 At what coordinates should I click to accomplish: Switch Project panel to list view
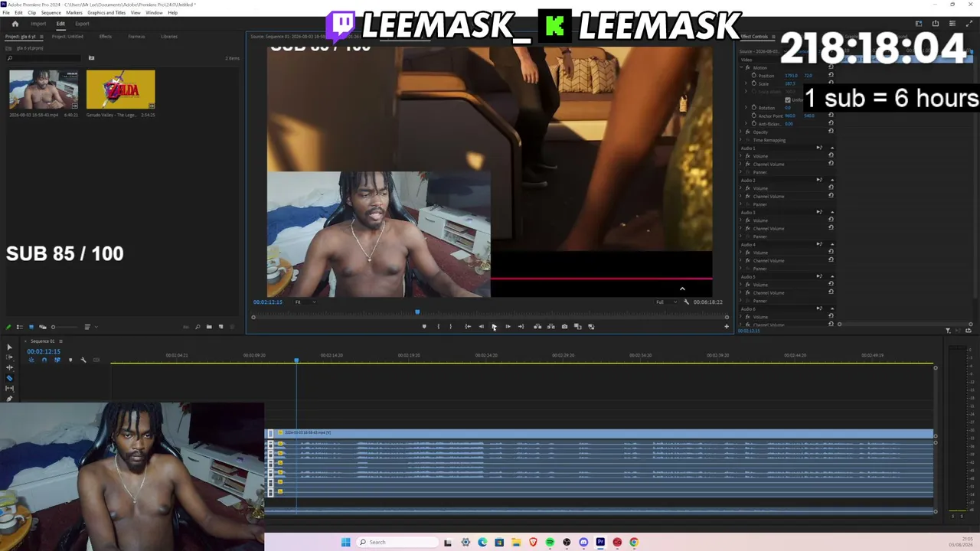point(20,328)
